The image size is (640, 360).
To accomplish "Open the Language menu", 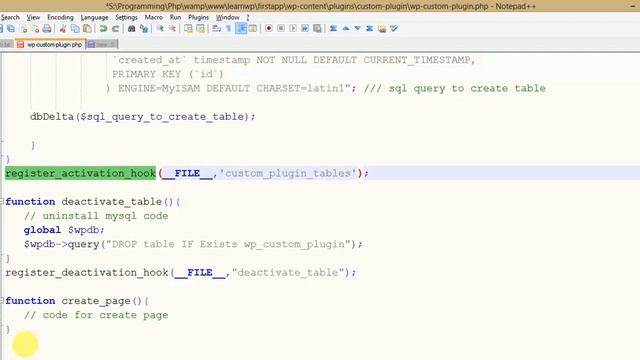I will click(94, 17).
